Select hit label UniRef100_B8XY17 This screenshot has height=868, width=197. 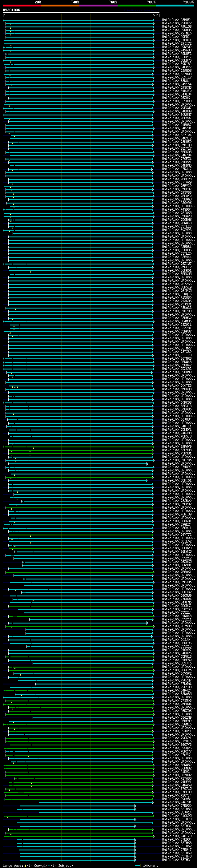coord(177,149)
